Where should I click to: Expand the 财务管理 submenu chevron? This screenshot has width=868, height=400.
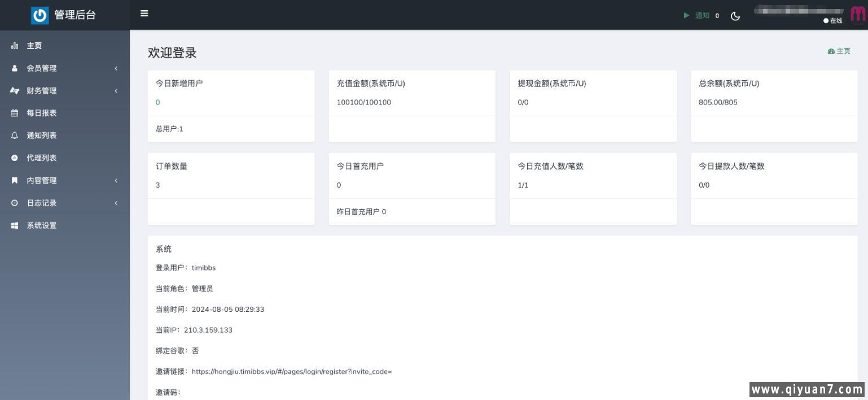(116, 91)
